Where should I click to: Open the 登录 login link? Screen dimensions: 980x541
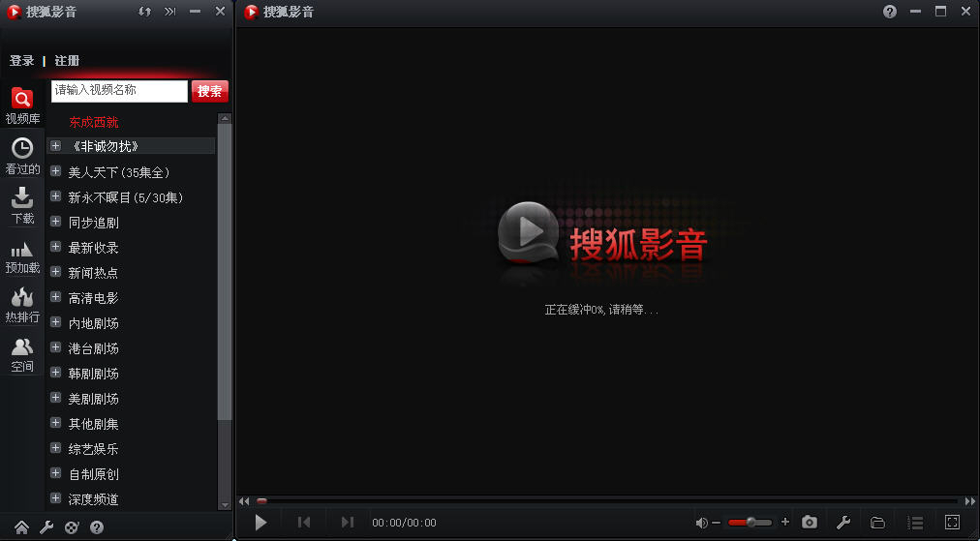[22, 61]
